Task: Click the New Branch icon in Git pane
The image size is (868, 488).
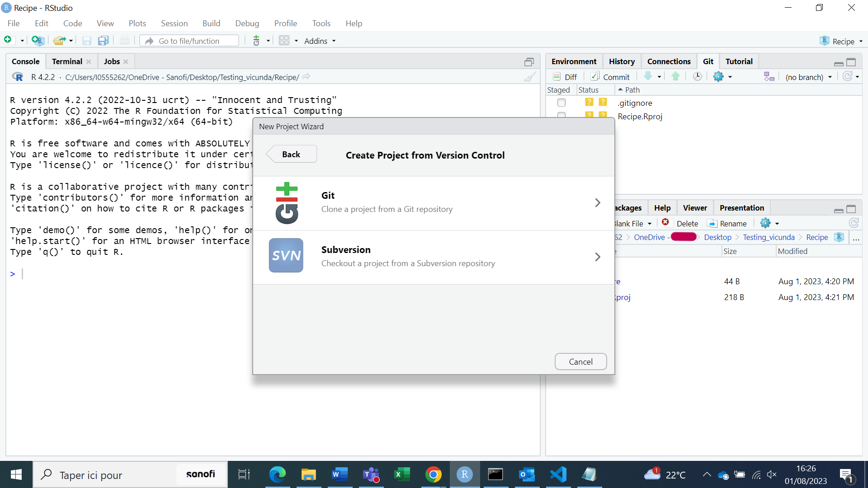Action: 769,76
